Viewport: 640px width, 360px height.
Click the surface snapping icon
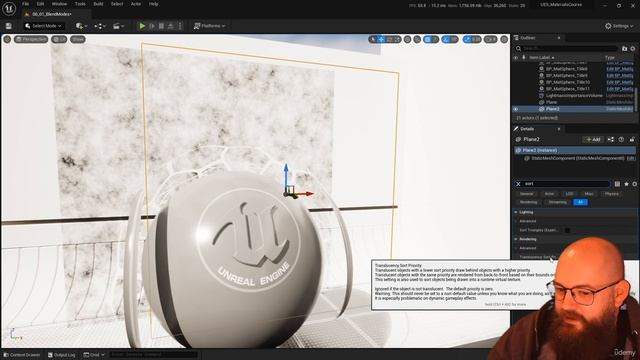tap(417, 39)
